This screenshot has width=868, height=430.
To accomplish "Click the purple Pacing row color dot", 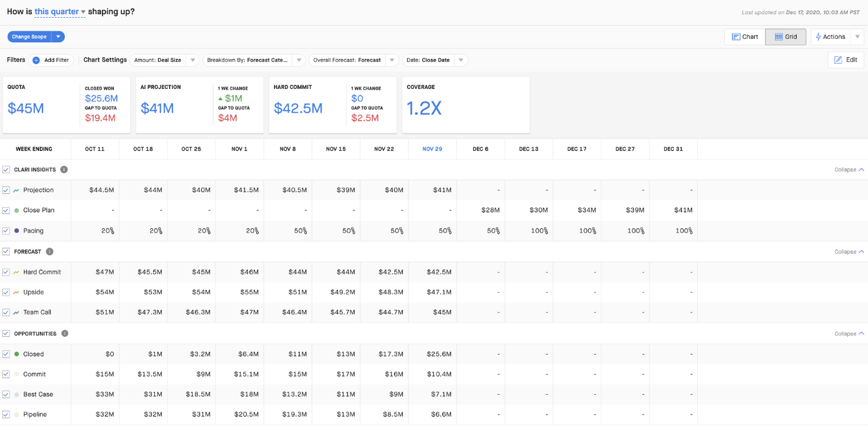I will click(x=16, y=231).
